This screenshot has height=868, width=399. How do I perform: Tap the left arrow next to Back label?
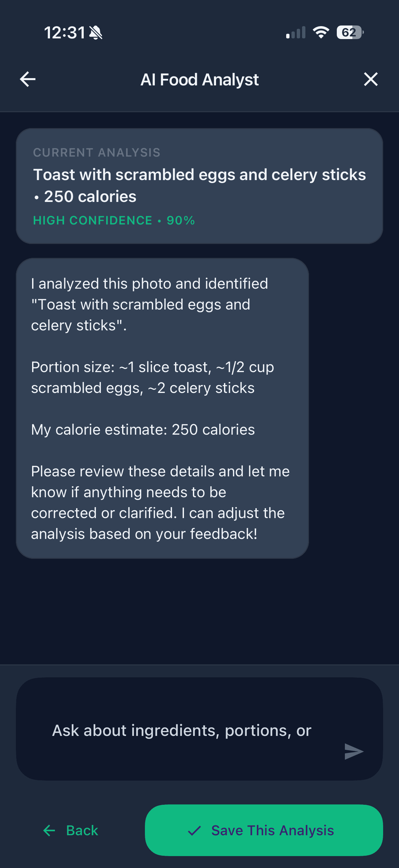coord(49,830)
